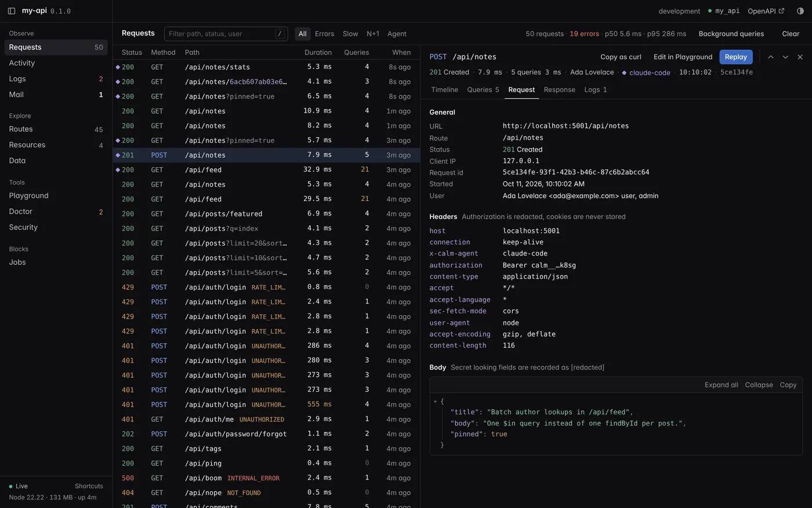Collapse the body JSON

coord(759,385)
